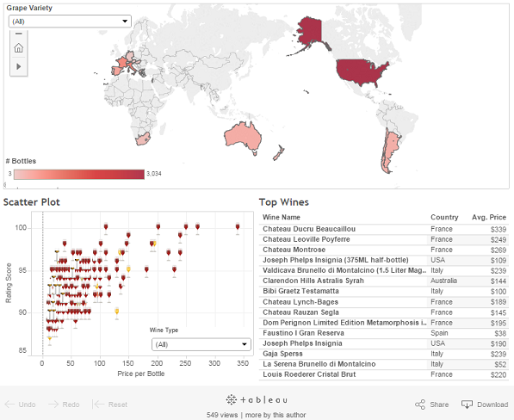Click the 3,034 legend maximum value
This screenshot has height=420, width=514.
point(154,174)
